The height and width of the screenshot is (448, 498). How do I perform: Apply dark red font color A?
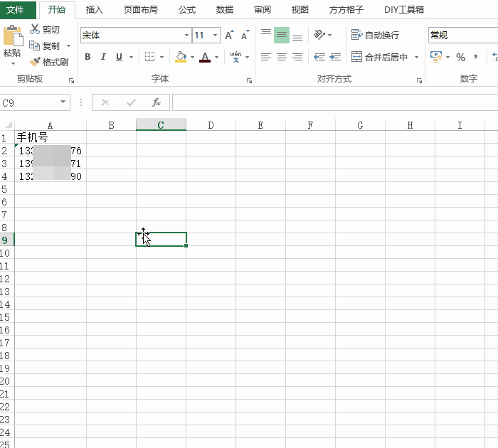tap(205, 57)
